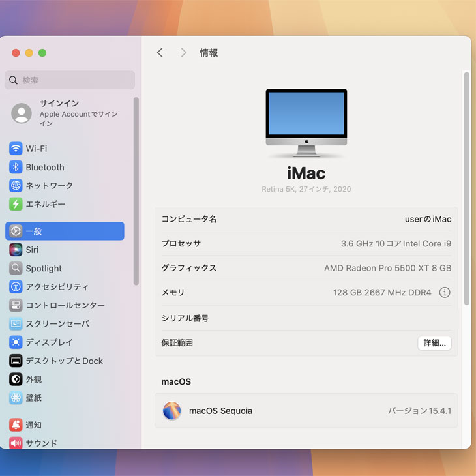Focus the 検索 search field

tap(70, 80)
